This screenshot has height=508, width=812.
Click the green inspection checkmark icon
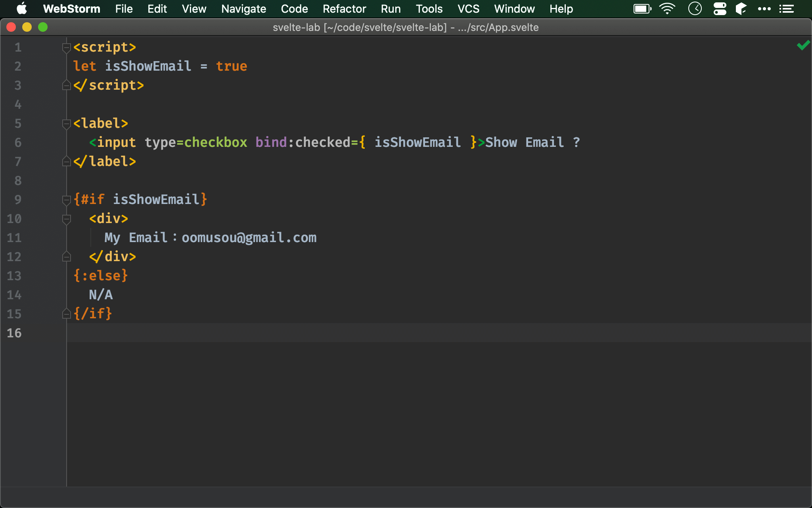pos(803,46)
